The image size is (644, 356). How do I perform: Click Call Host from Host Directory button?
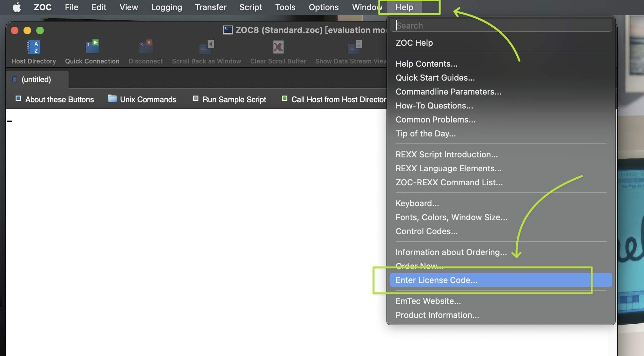(x=333, y=99)
